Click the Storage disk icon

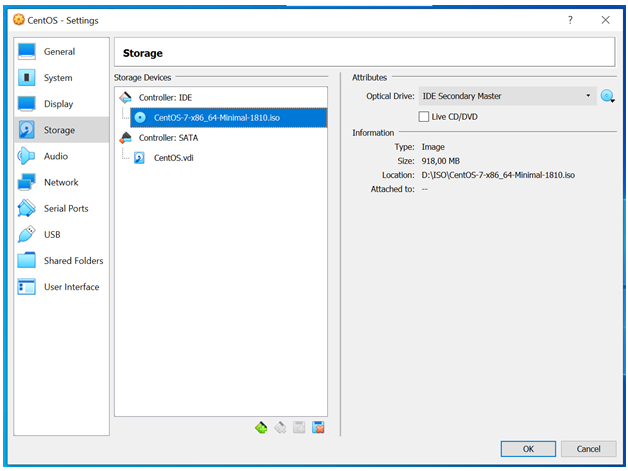27,130
